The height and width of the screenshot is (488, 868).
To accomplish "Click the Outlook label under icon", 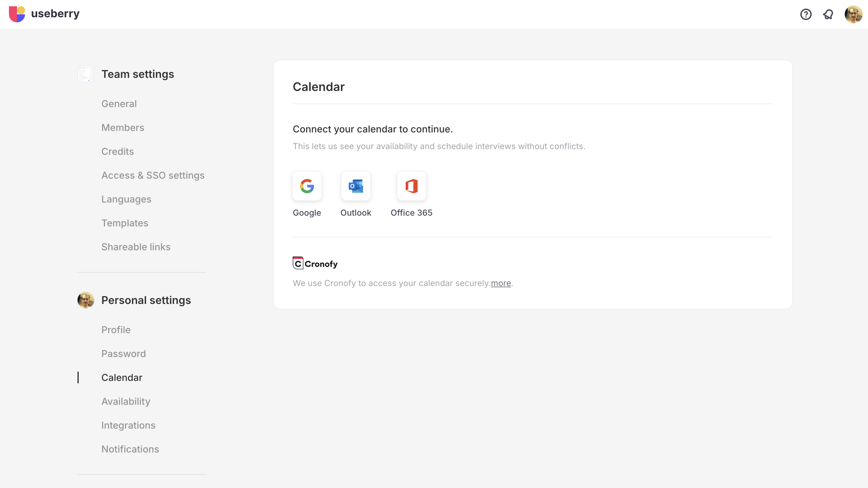I will tap(356, 213).
